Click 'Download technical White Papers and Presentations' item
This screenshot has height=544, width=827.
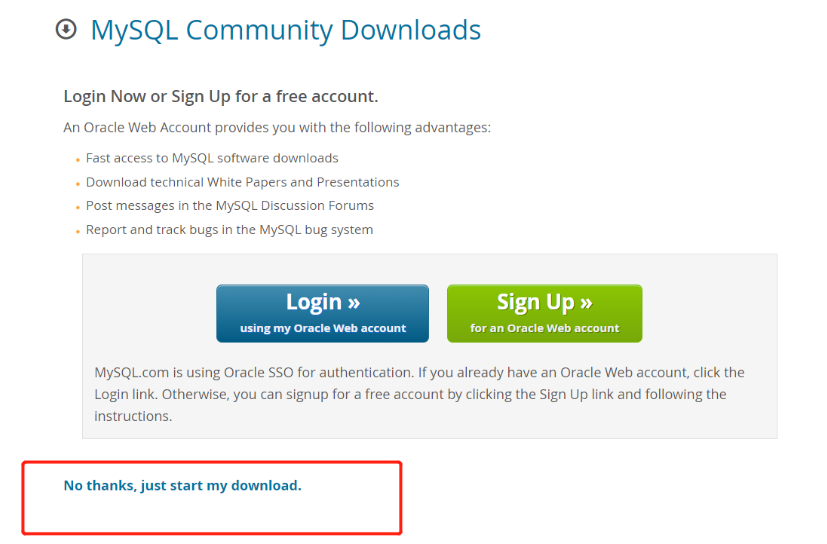(x=243, y=182)
